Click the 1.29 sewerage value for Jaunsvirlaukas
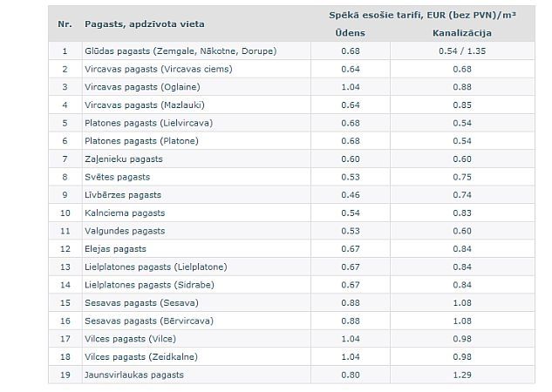The width and height of the screenshot is (552, 392). (463, 375)
